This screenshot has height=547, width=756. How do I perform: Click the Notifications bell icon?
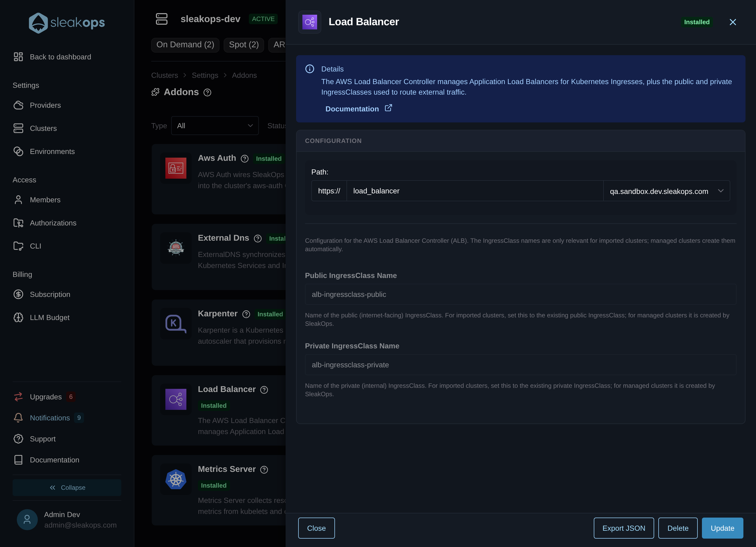click(x=18, y=417)
